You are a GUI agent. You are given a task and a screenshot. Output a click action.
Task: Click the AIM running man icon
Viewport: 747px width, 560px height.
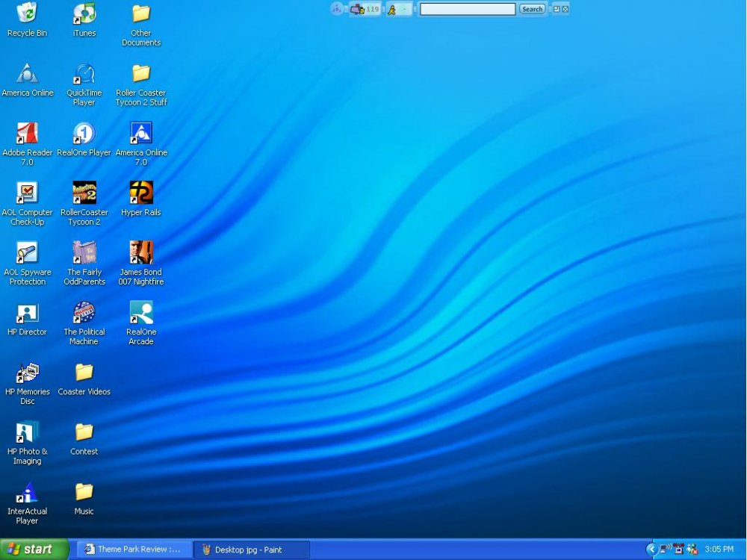tap(391, 10)
